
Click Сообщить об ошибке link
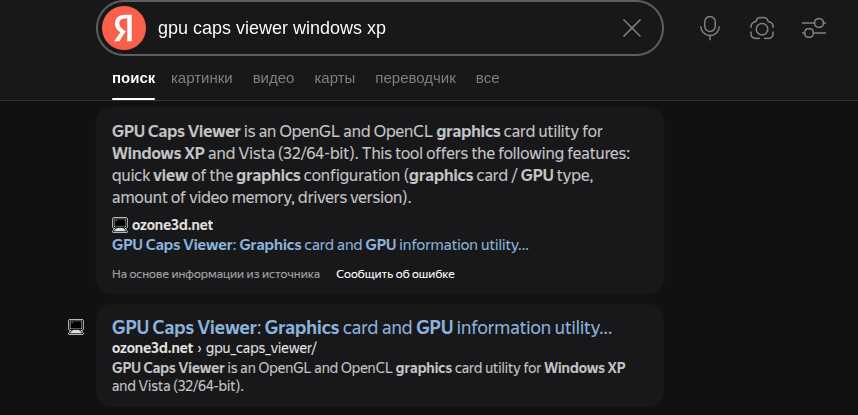[395, 274]
